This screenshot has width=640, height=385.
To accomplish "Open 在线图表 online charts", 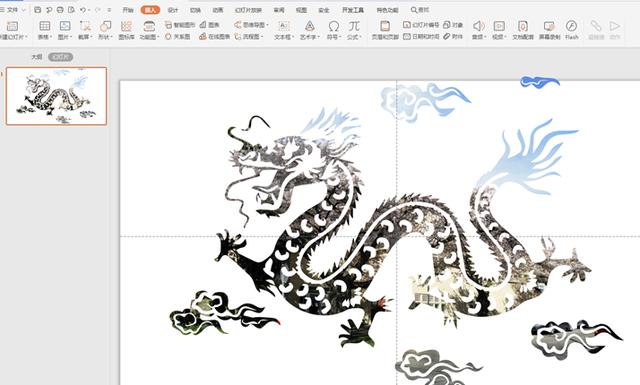I will tap(214, 36).
